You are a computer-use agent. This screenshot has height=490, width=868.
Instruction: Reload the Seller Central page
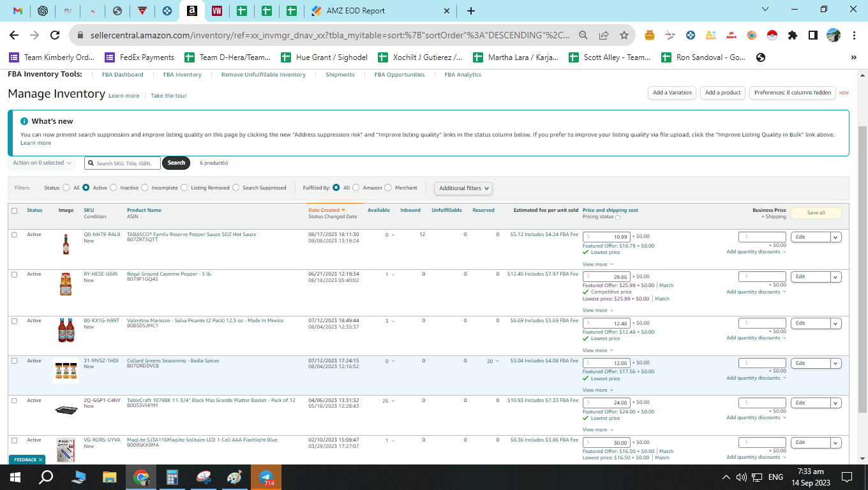(55, 35)
